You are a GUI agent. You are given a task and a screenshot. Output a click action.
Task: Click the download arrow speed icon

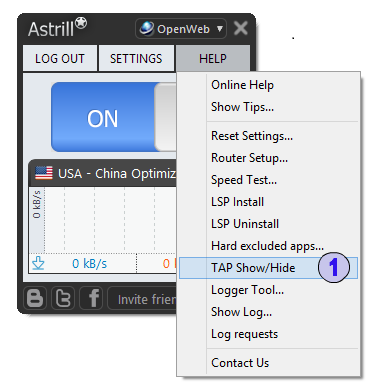pyautogui.click(x=38, y=263)
